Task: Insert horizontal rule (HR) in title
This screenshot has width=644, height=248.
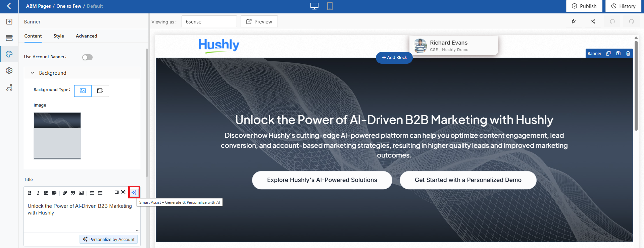Action: [46, 193]
